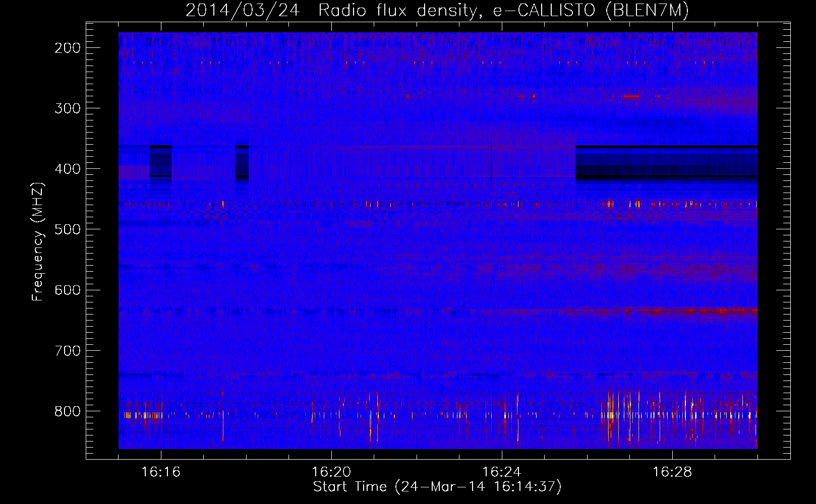Click the 800 frequency tick label
This screenshot has width=816, height=504.
[68, 411]
